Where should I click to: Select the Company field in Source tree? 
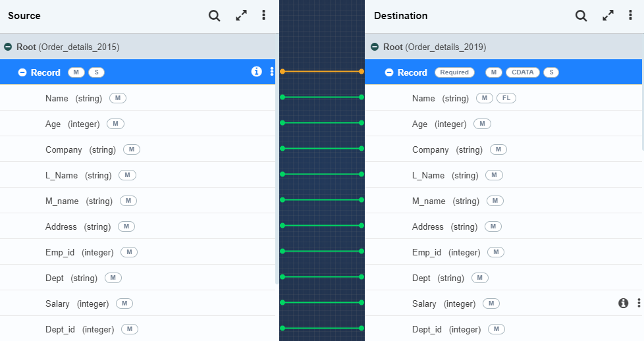pyautogui.click(x=64, y=149)
